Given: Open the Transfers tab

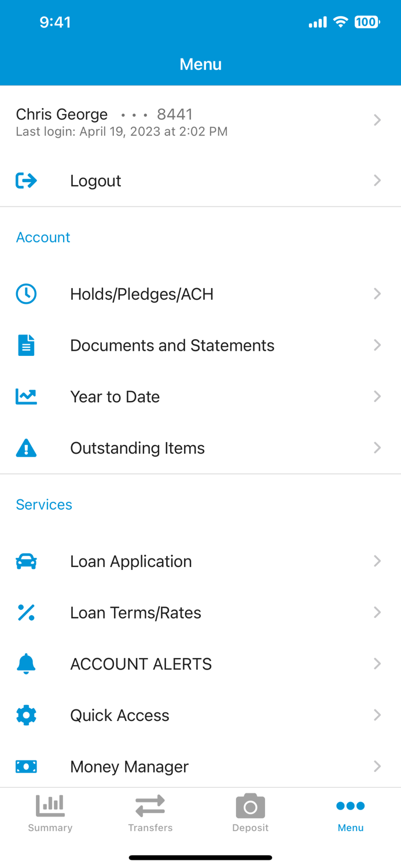Looking at the screenshot, I should pyautogui.click(x=150, y=812).
